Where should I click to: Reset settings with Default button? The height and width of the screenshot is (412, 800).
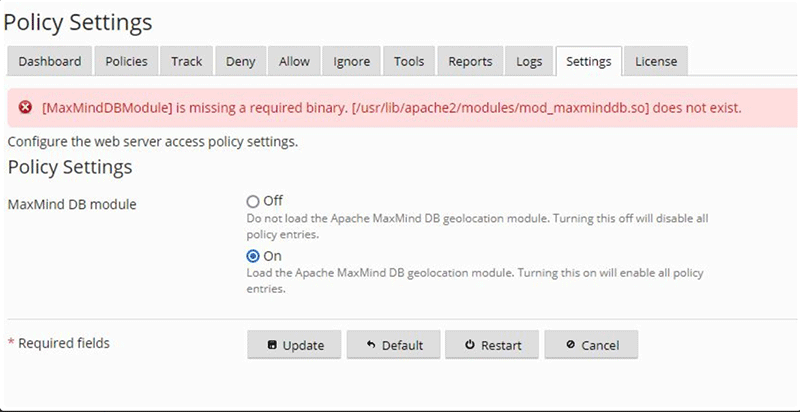394,345
